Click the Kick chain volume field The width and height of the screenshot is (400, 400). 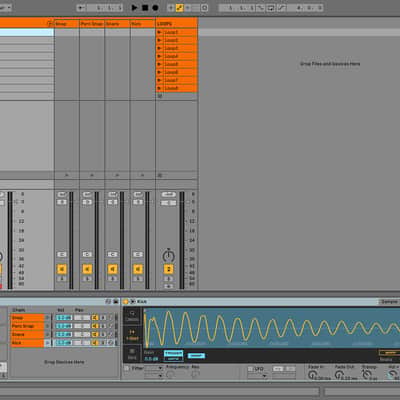click(64, 343)
